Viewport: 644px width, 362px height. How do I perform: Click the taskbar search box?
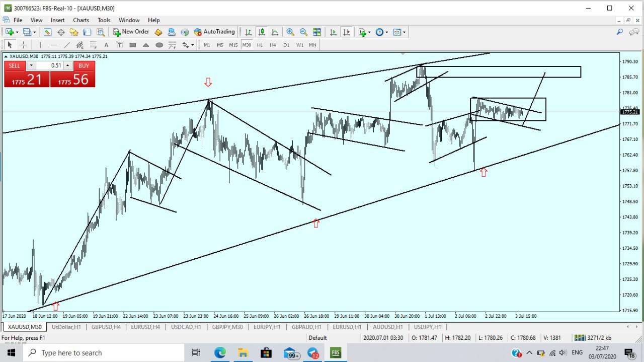[x=104, y=353]
